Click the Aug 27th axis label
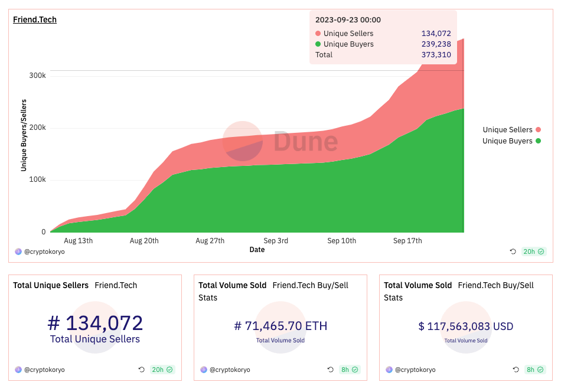561x392 pixels. click(210, 241)
